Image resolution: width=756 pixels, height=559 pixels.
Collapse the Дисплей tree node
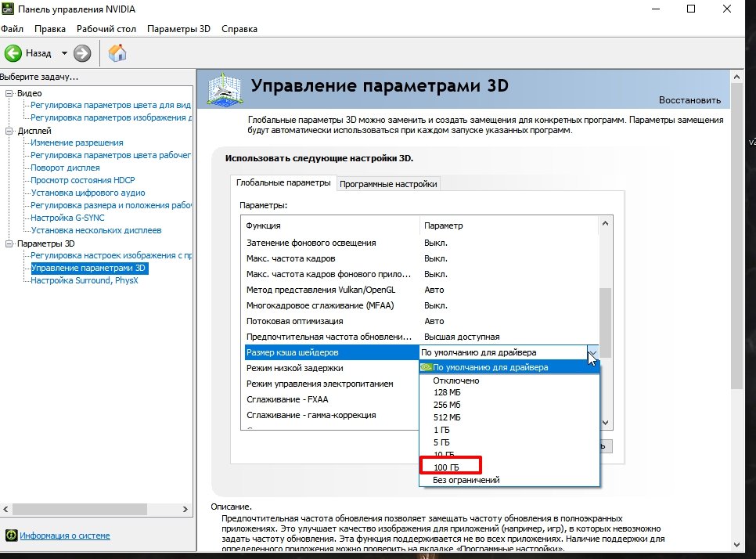[x=9, y=131]
